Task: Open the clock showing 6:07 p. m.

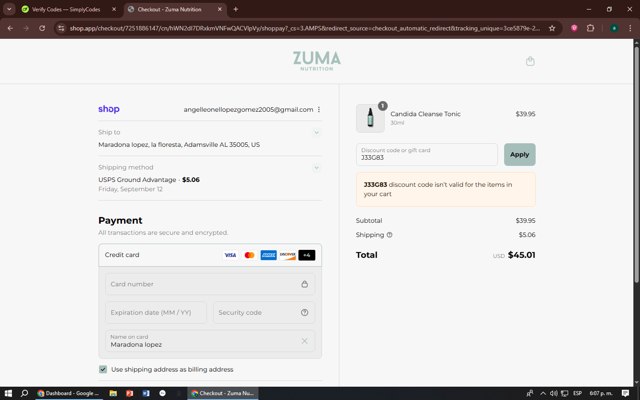Action: pos(601,393)
